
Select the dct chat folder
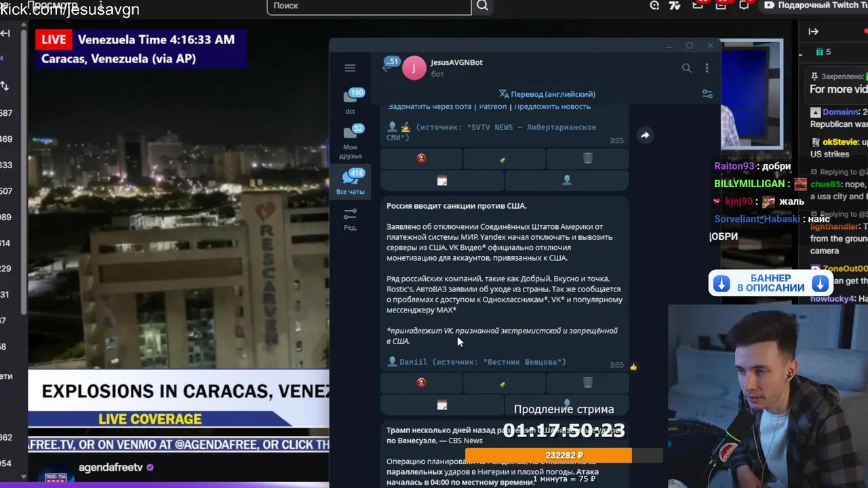tap(350, 101)
